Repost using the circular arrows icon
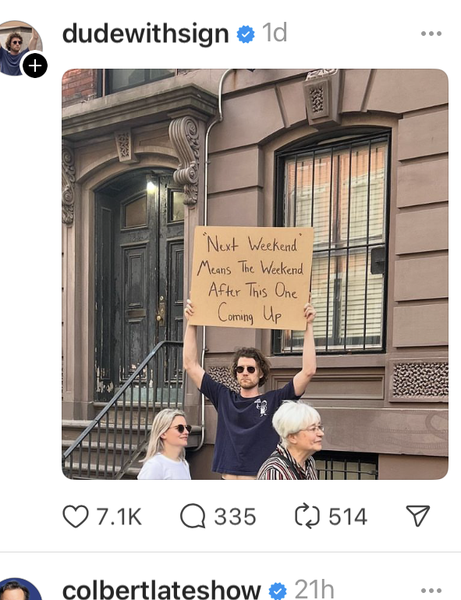 point(307,517)
